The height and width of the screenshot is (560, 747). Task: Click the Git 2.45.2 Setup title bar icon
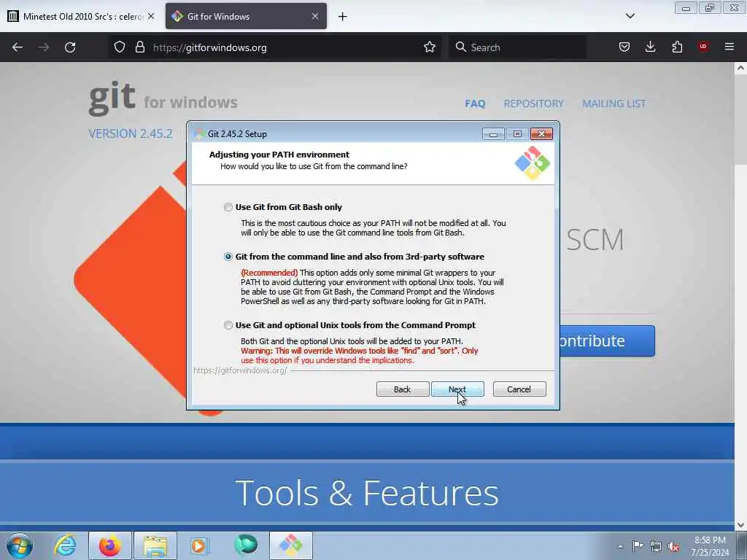(x=201, y=134)
